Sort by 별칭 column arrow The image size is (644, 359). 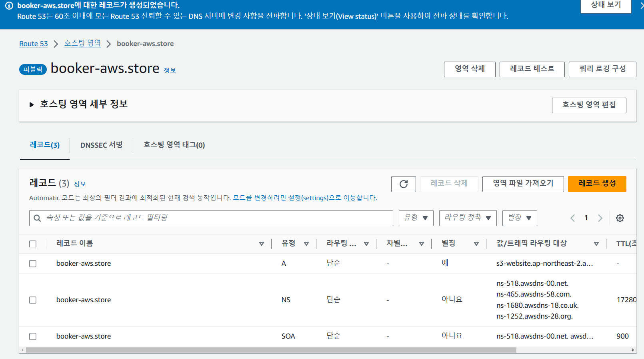pyautogui.click(x=476, y=244)
